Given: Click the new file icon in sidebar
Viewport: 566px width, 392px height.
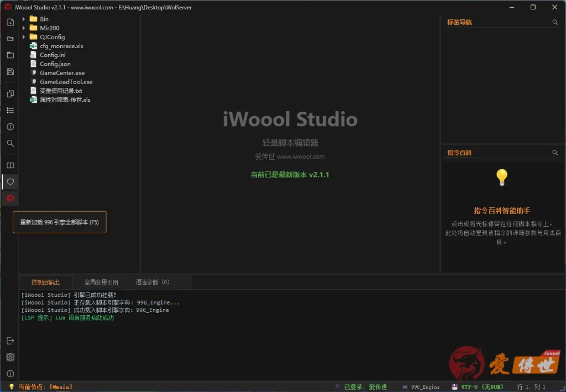Looking at the screenshot, I should click(x=11, y=22).
